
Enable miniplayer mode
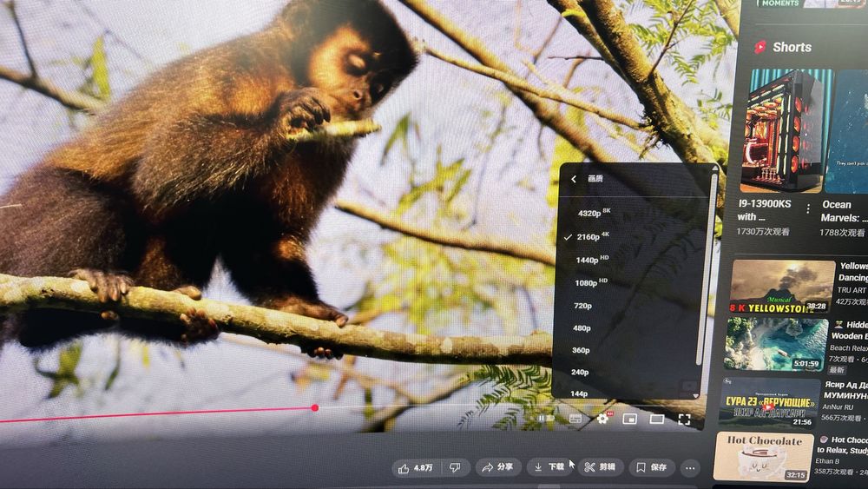pyautogui.click(x=629, y=420)
